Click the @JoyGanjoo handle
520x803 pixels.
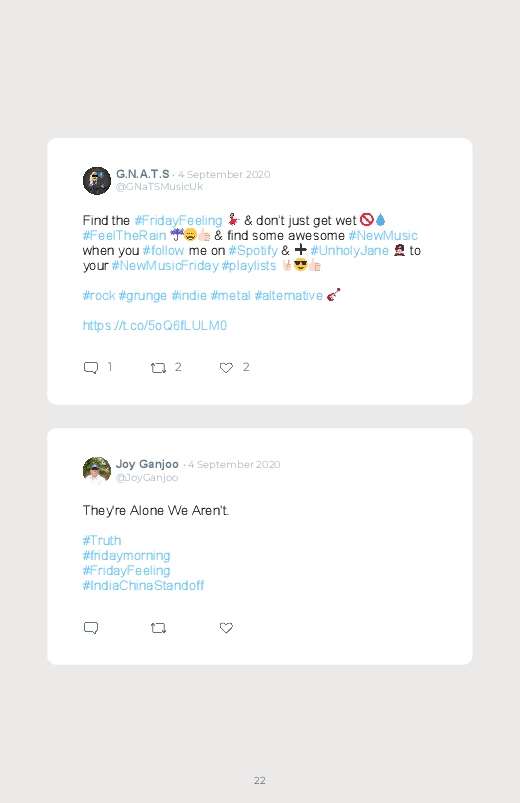click(x=147, y=477)
